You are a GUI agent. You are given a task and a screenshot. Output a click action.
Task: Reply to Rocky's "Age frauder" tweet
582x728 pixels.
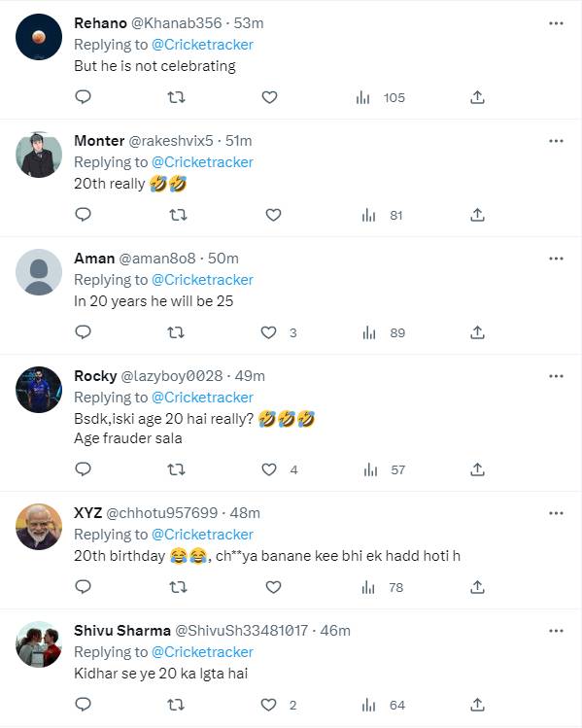[84, 469]
